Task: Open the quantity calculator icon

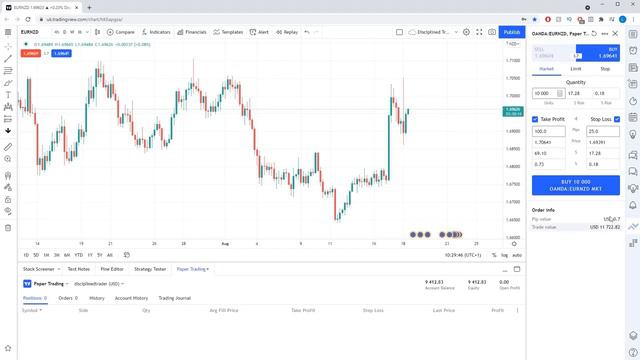Action: 560,93
